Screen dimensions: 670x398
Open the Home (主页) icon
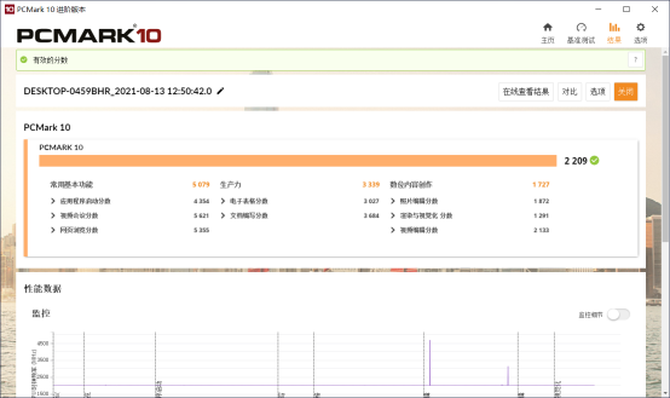[x=547, y=27]
